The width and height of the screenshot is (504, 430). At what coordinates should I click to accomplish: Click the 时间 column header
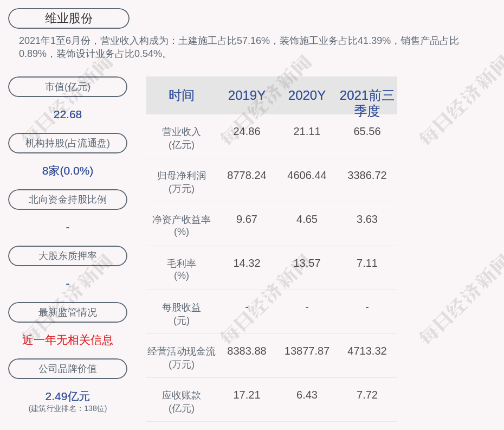click(x=182, y=95)
